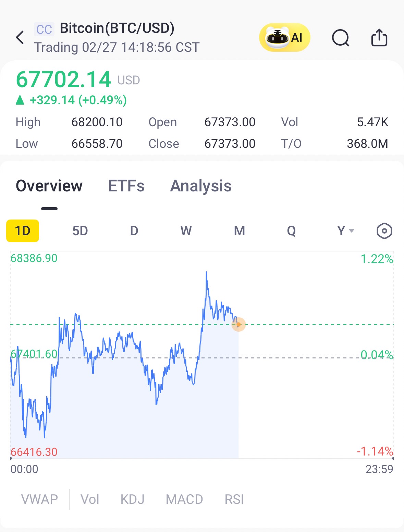The image size is (404, 532).
Task: Select the RSI indicator
Action: pos(234,499)
